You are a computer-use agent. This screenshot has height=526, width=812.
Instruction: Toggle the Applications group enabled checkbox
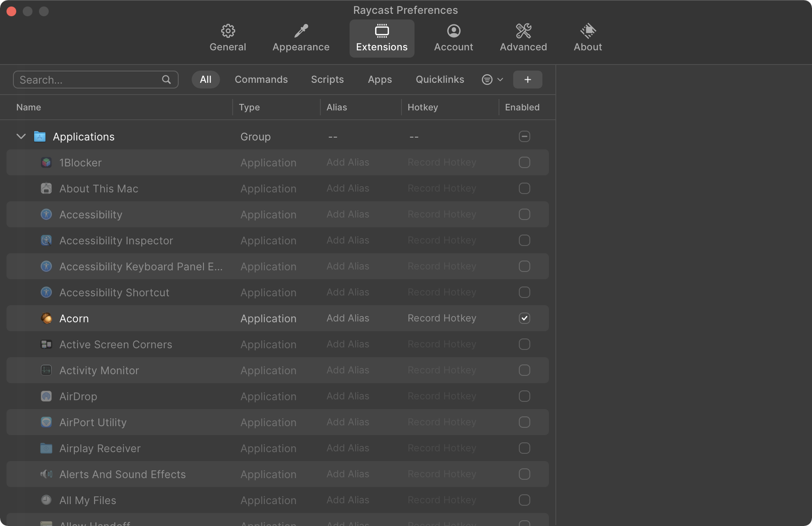tap(524, 136)
